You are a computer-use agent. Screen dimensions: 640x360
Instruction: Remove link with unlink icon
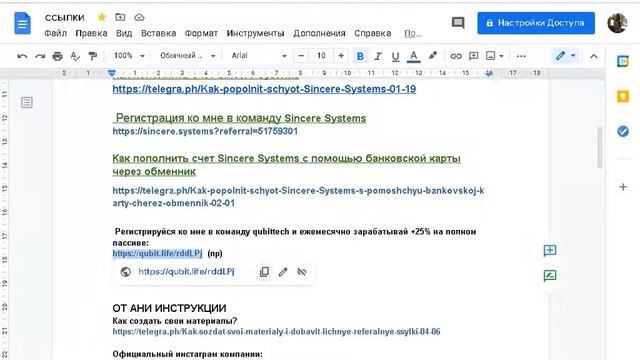(302, 271)
